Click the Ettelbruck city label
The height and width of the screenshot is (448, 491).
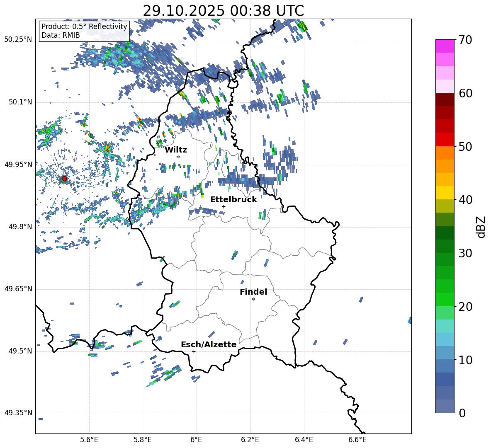coord(233,200)
